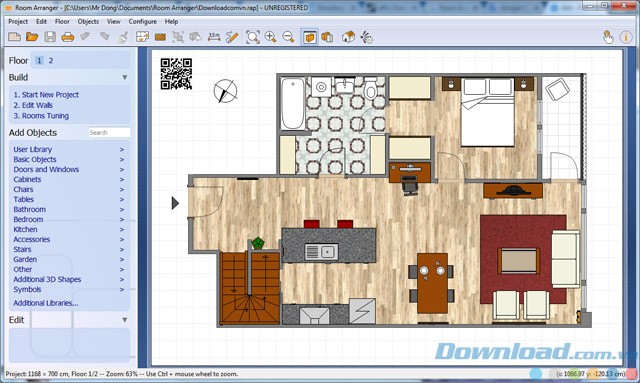Click the Redo arrow icon
Viewport: 640px width, 383px height.
click(104, 37)
